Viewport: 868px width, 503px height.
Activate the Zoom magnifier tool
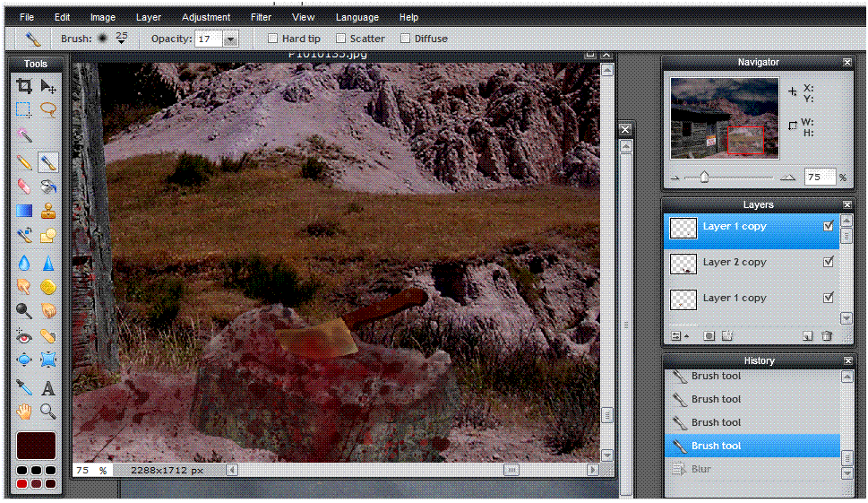coord(48,412)
